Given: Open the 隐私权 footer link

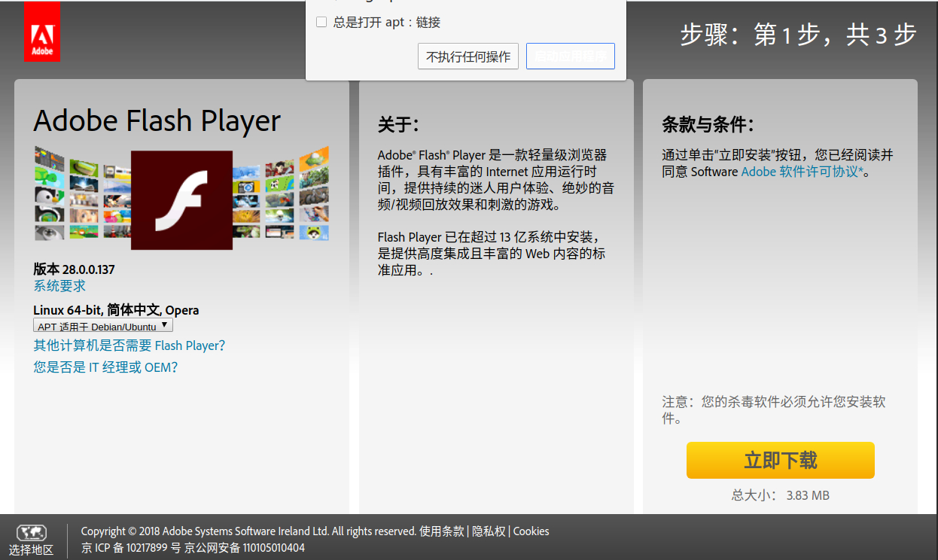Looking at the screenshot, I should pyautogui.click(x=489, y=531).
